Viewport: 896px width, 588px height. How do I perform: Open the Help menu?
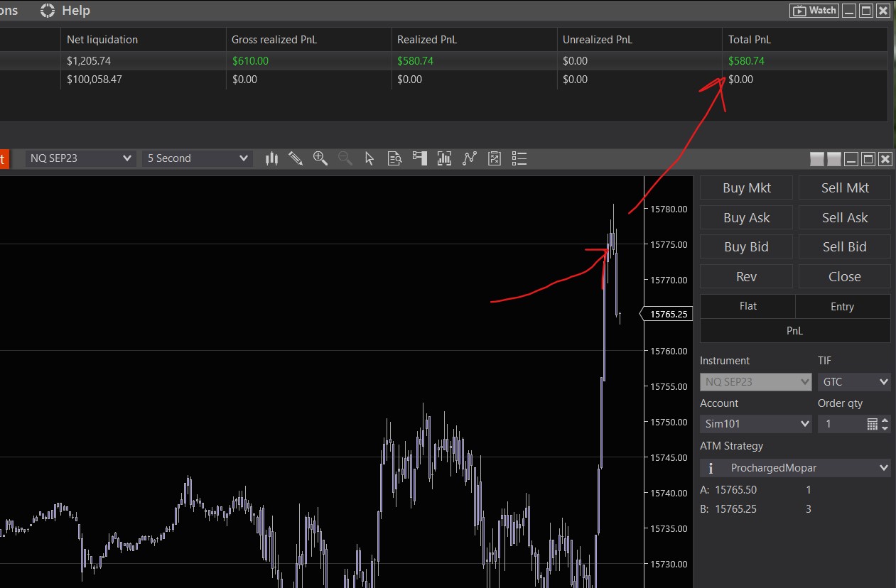click(x=75, y=11)
